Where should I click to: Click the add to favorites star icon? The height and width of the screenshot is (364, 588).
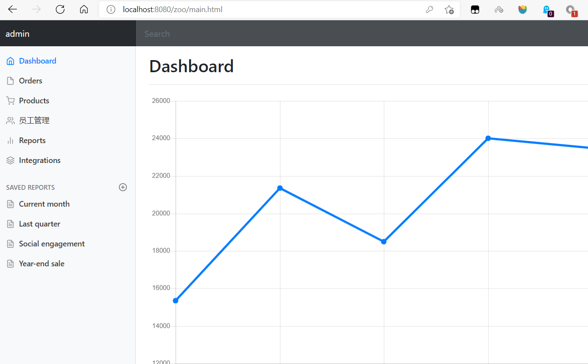pyautogui.click(x=449, y=10)
